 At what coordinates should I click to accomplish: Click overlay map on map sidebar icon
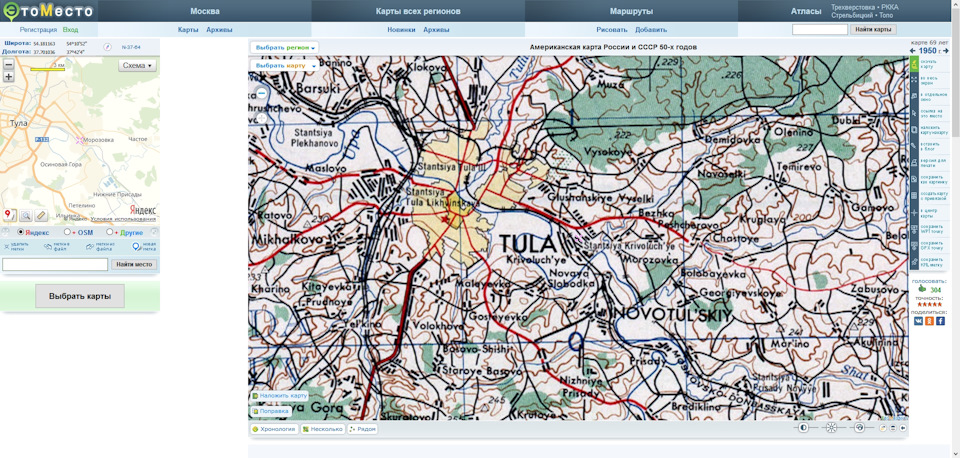point(913,129)
